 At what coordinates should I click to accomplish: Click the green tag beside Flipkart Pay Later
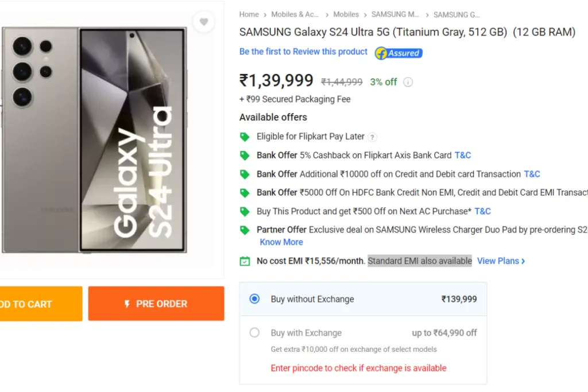click(245, 137)
